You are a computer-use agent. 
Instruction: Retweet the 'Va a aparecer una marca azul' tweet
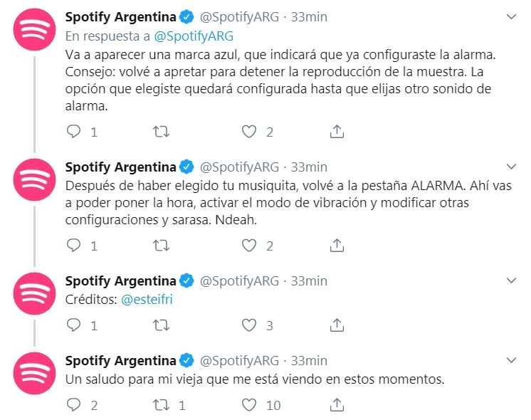coord(162,132)
